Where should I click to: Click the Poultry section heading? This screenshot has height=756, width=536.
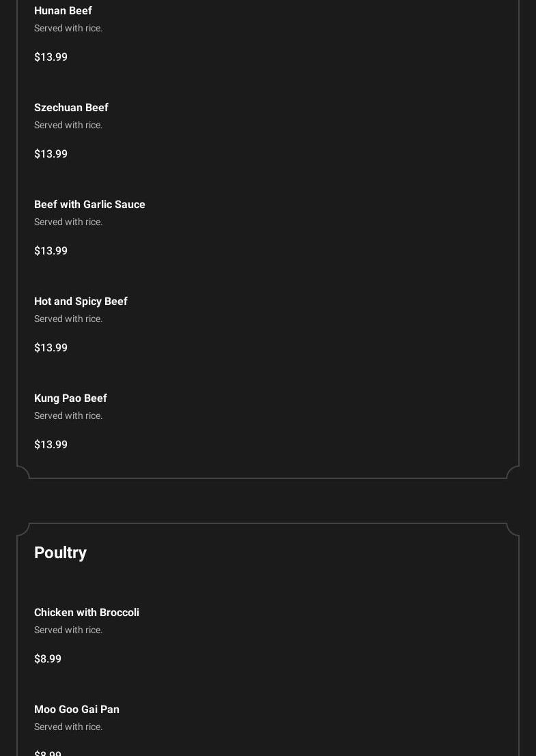[60, 553]
